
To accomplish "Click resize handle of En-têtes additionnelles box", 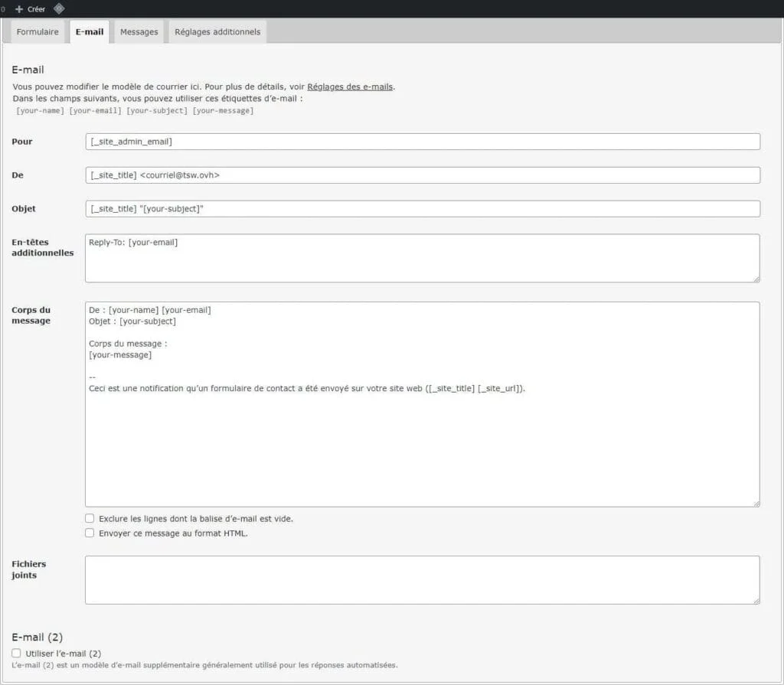I will coord(756,279).
